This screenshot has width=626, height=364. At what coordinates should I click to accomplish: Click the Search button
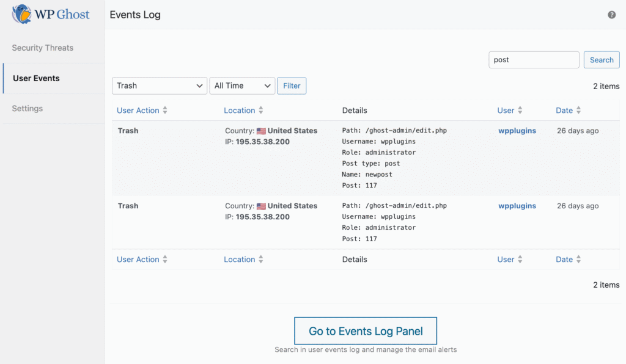pyautogui.click(x=602, y=60)
